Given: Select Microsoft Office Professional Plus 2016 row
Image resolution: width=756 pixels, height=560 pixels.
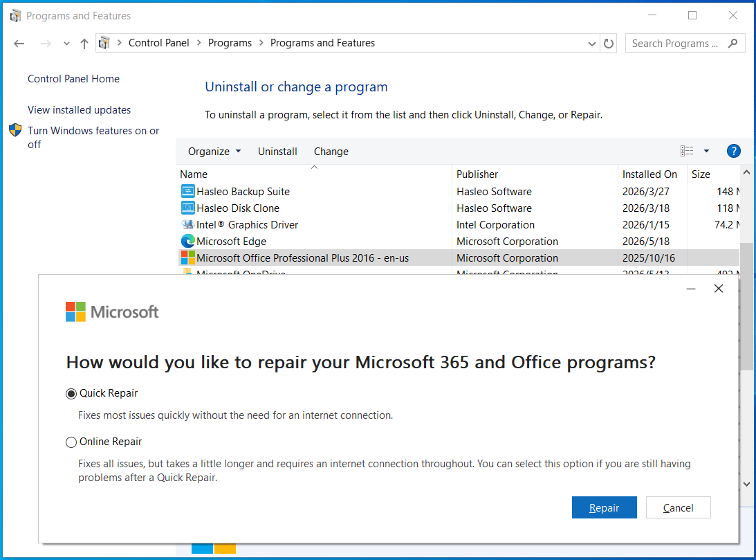Looking at the screenshot, I should coord(459,258).
